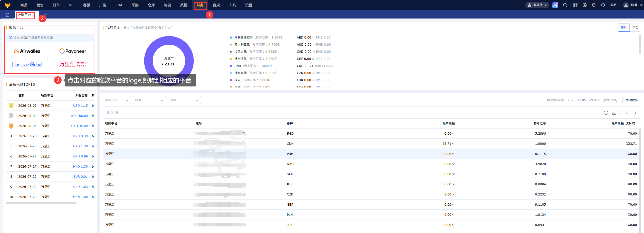644x233 pixels.
Task: Open the 万里汇 WorldFirst platform logo
Action: point(73,64)
